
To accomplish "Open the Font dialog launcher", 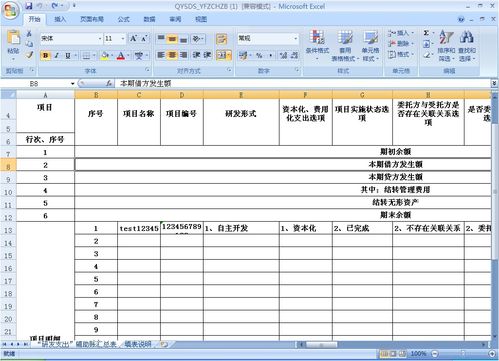I will (x=147, y=70).
